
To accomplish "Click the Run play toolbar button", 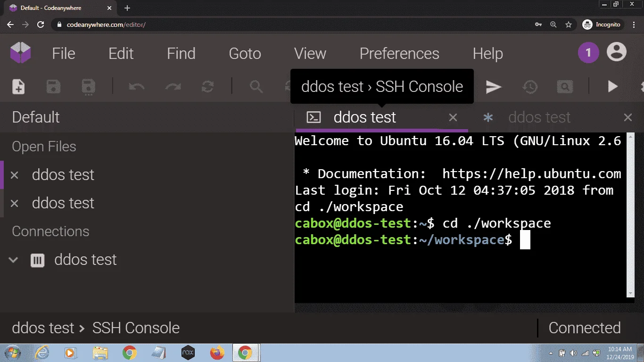I will pyautogui.click(x=612, y=87).
